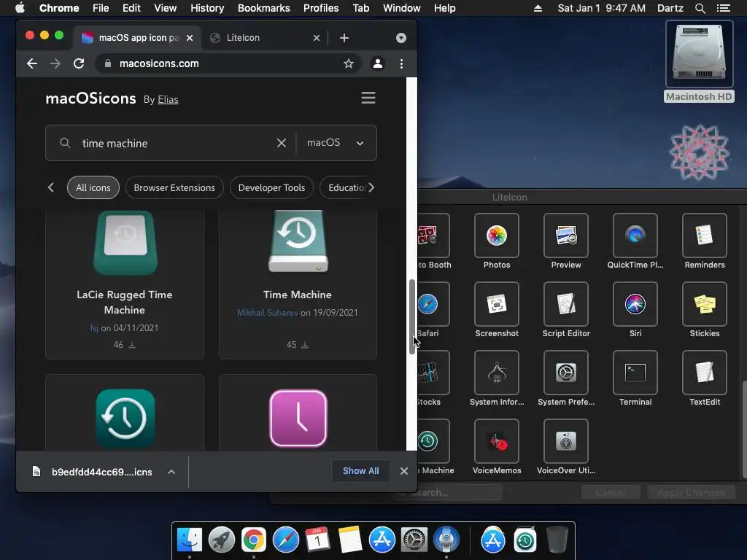This screenshot has width=747, height=560.
Task: Open the Edit menu
Action: pos(131,8)
